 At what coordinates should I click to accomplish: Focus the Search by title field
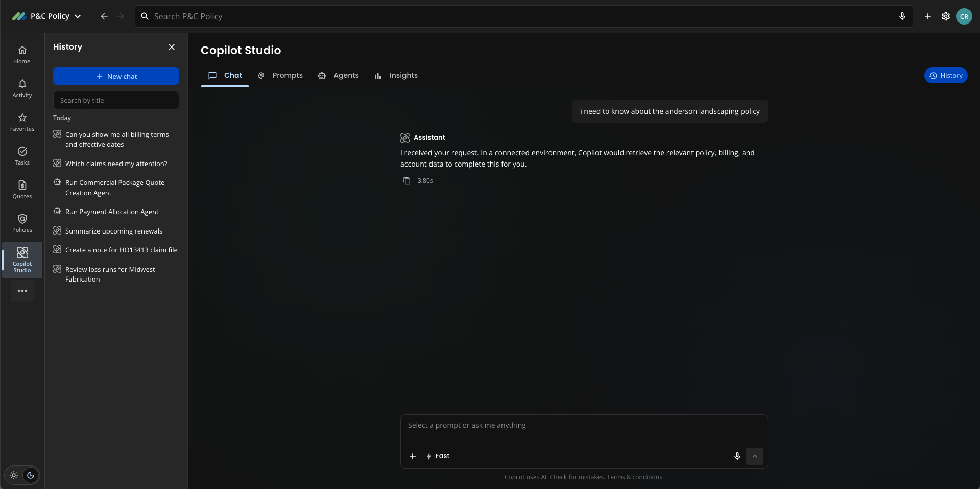116,100
